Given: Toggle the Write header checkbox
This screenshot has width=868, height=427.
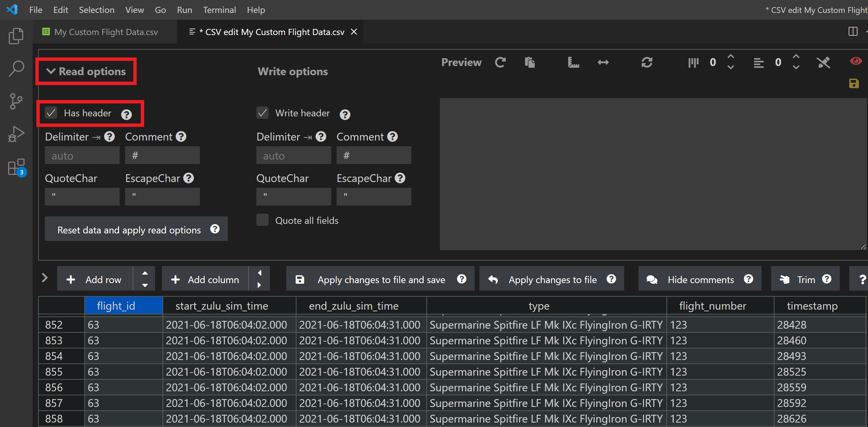Looking at the screenshot, I should pyautogui.click(x=262, y=113).
